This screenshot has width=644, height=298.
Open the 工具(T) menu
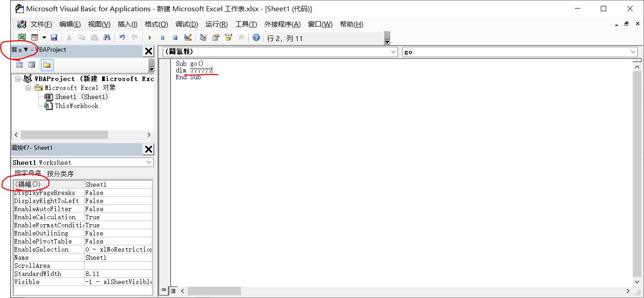(246, 24)
